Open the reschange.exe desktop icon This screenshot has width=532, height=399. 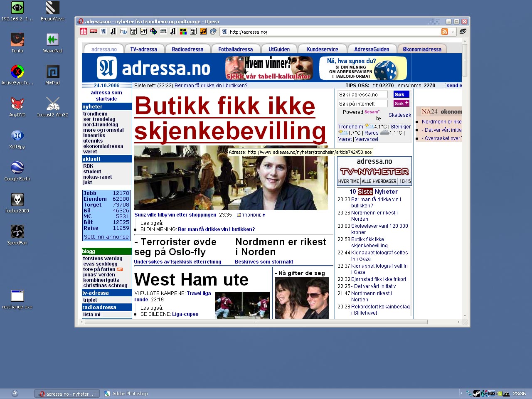17,299
